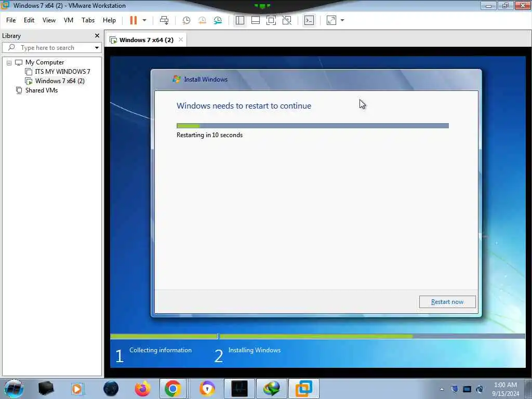This screenshot has height=399, width=532.
Task: Open the Windows Start menu orb
Action: point(14,389)
